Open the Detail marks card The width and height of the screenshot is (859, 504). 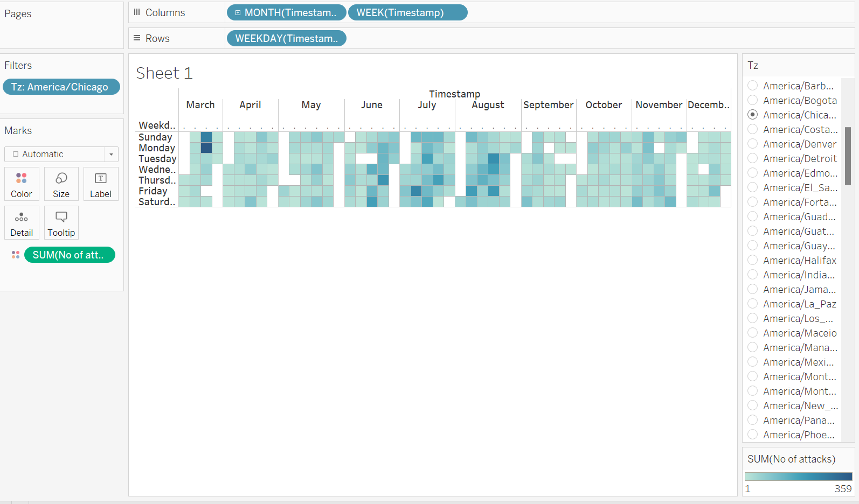pos(22,222)
